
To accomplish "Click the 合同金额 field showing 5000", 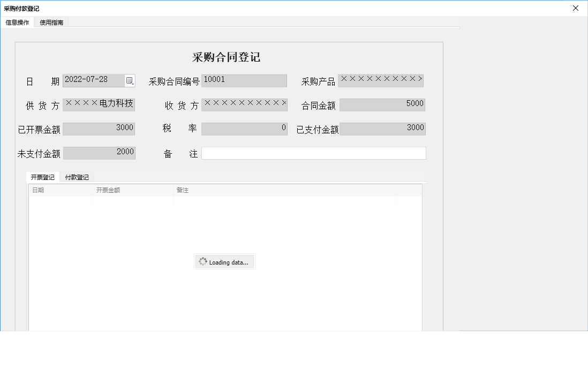I will coord(382,104).
